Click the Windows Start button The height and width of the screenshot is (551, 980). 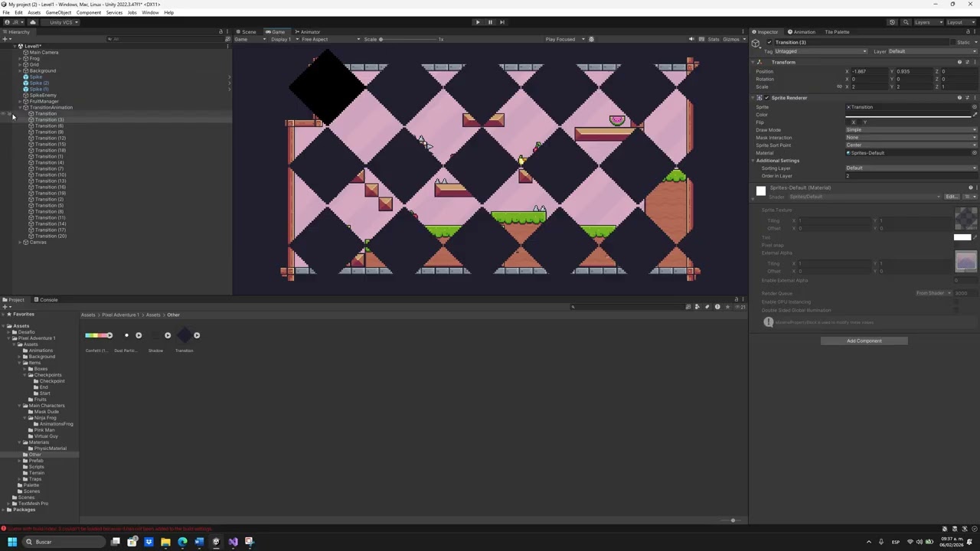click(x=12, y=542)
